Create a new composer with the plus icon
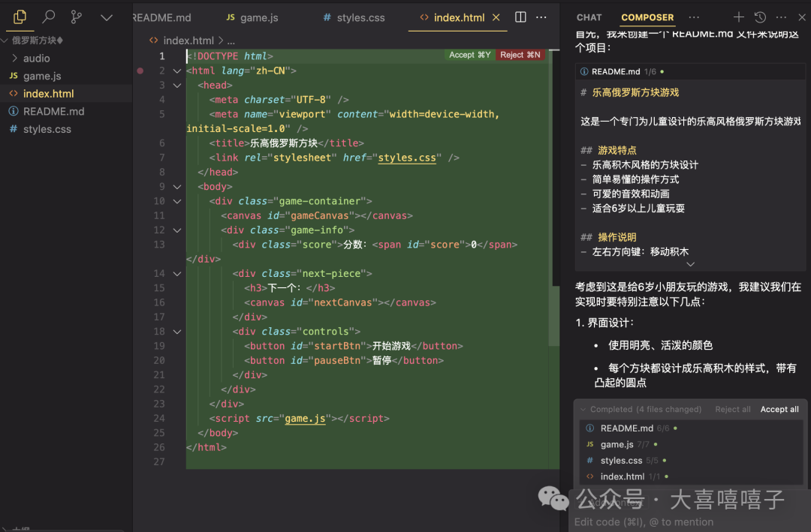The height and width of the screenshot is (532, 811). [738, 17]
